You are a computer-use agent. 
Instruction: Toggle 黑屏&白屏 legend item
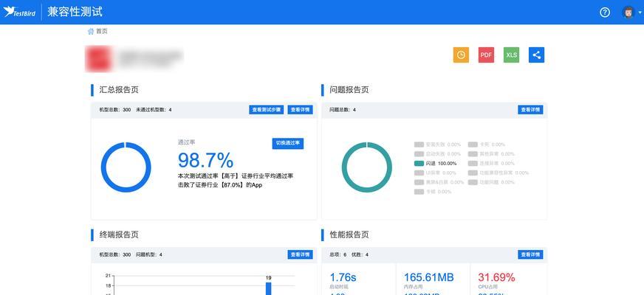pyautogui.click(x=439, y=182)
